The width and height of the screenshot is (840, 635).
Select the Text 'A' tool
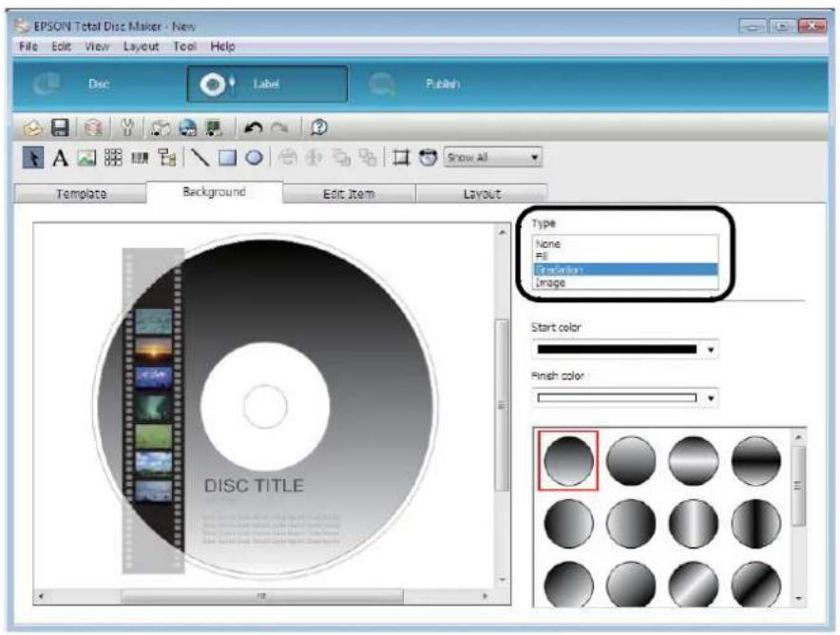(x=60, y=159)
